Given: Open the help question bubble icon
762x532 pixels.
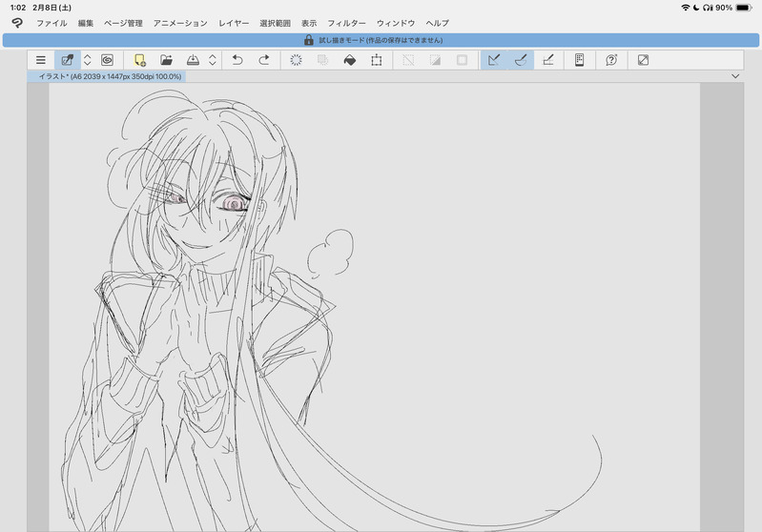Looking at the screenshot, I should (611, 60).
